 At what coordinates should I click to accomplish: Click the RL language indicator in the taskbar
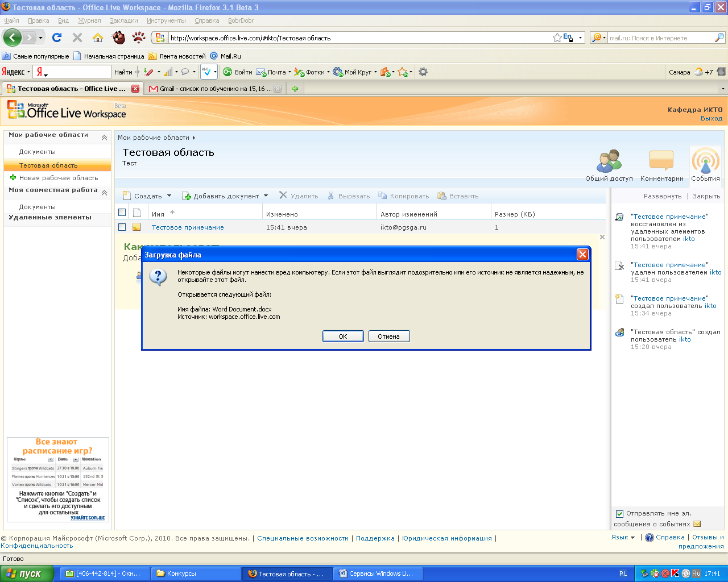click(x=623, y=573)
